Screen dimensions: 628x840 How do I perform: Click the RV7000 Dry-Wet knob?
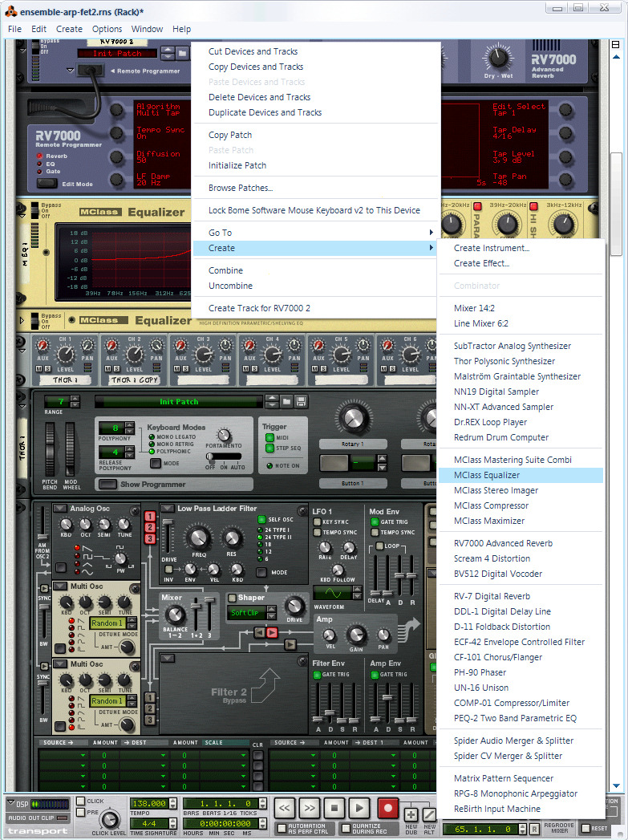(x=498, y=56)
